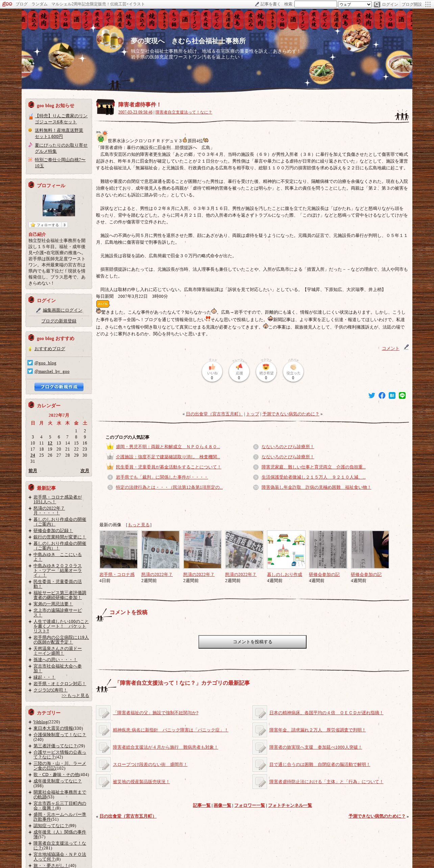Open フォトチャンネル一覧 link
The width and height of the screenshot is (434, 868).
(x=290, y=805)
